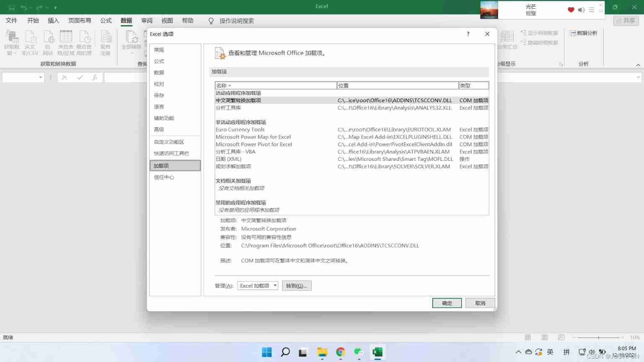Sort add-ins by Name (名称) column header
Screen dimensions: 644x362
coord(276,85)
